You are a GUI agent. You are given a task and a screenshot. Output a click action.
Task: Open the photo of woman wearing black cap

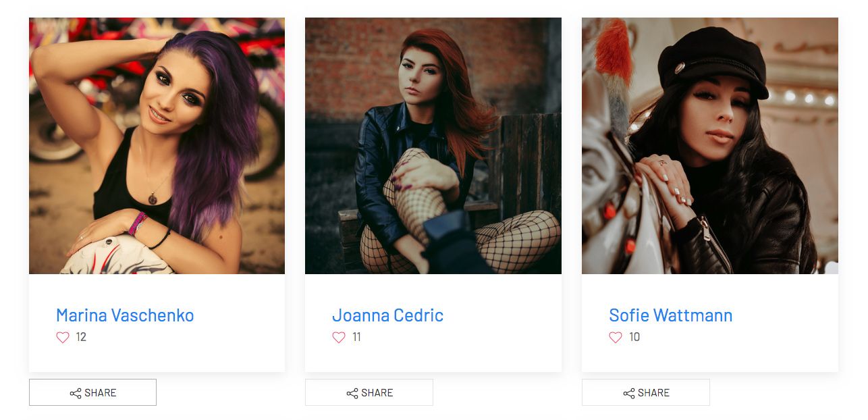pyautogui.click(x=710, y=146)
